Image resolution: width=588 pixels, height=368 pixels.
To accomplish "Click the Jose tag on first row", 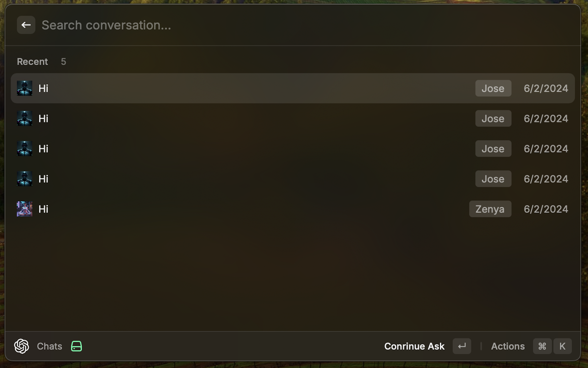I will click(x=493, y=88).
